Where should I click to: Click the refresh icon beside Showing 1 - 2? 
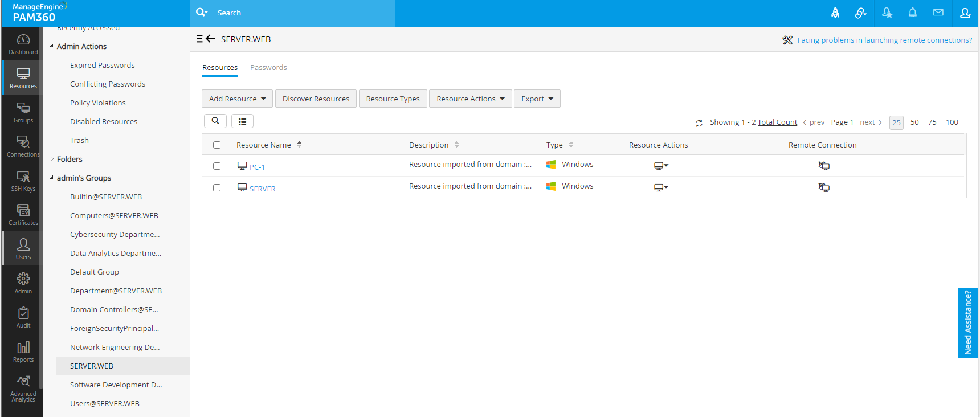click(x=699, y=123)
